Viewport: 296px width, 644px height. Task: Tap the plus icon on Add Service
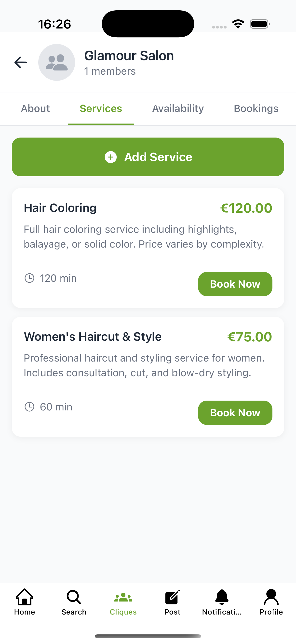[111, 157]
